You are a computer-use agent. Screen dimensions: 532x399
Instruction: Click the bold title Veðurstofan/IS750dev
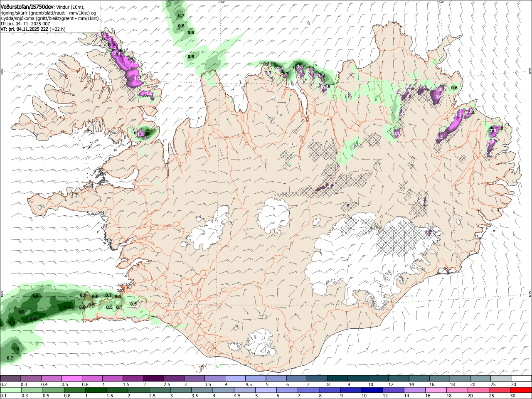coord(27,7)
